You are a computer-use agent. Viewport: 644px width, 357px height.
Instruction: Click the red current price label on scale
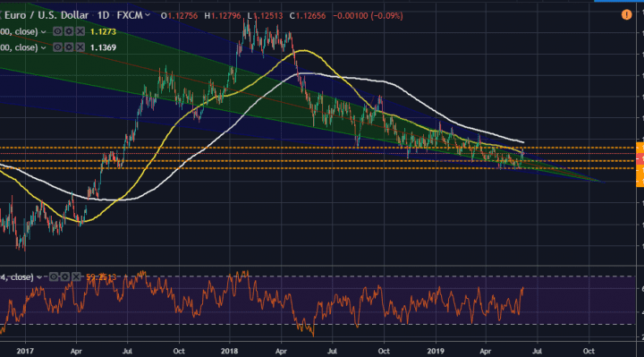[640, 158]
